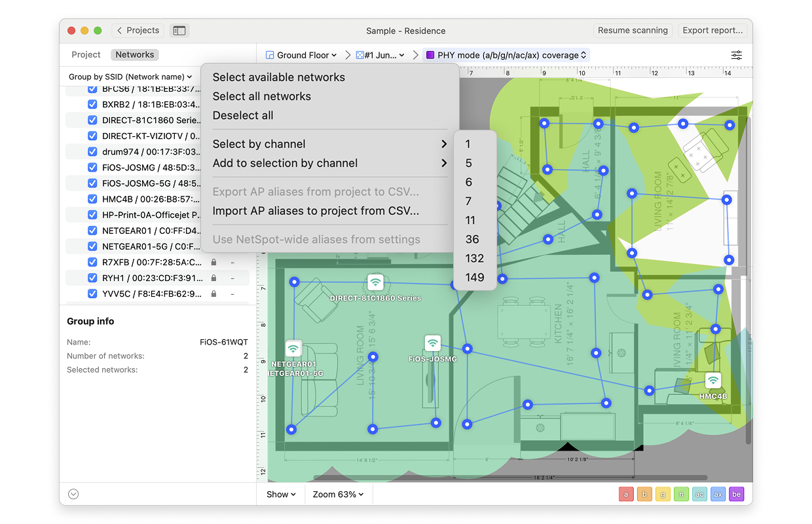Click the HMC4B access point icon

tap(712, 380)
